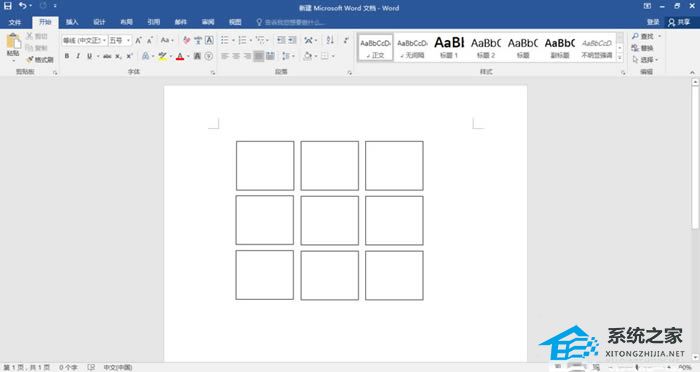Image resolution: width=700 pixels, height=372 pixels.
Task: Click the Shading paint bucket color
Action: pos(308,56)
